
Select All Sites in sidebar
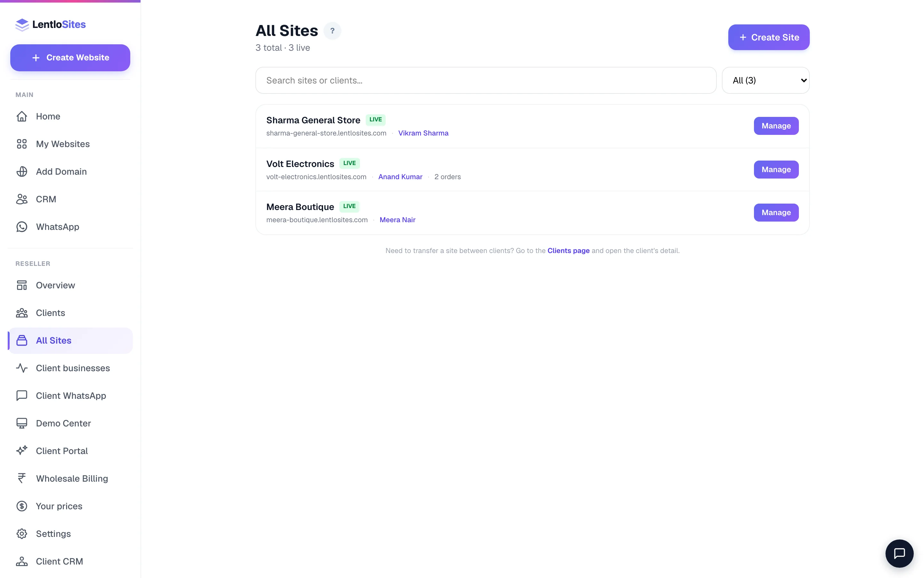(70, 341)
